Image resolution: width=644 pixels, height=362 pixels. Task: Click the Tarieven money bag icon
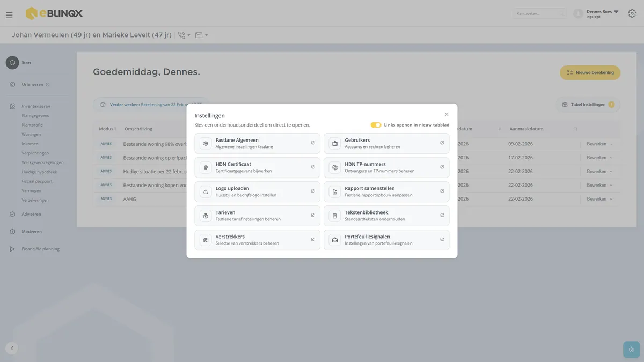206,216
